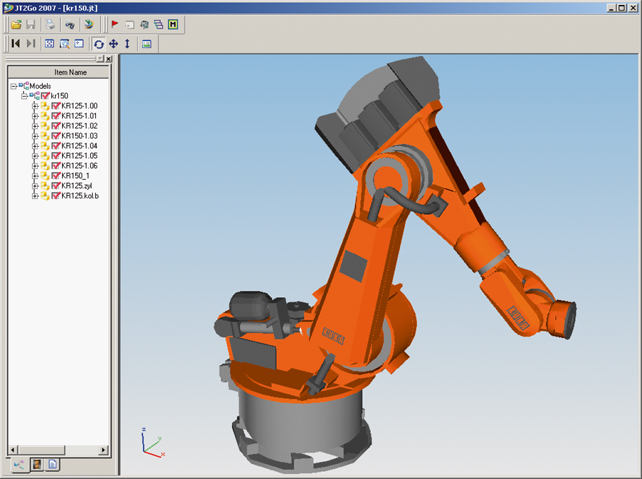Click the XYZ axis triad in viewport
The height and width of the screenshot is (479, 642).
point(153,443)
